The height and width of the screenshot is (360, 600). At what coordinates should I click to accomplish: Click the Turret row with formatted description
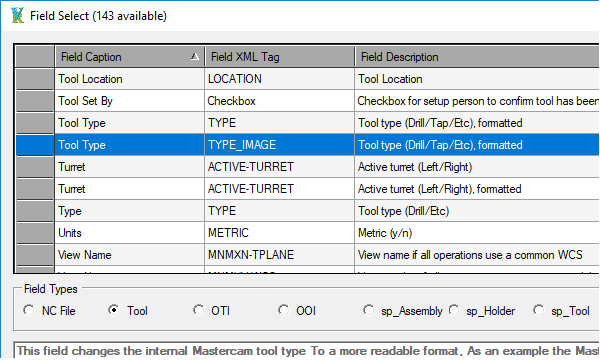[x=308, y=189]
